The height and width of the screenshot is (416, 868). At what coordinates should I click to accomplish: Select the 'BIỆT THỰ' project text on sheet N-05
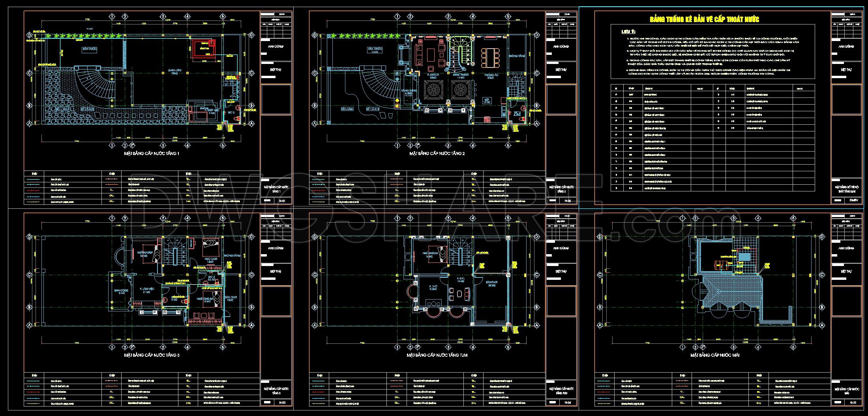846,272
